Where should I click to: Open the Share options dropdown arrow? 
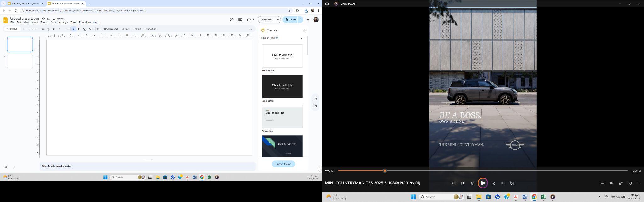click(300, 20)
